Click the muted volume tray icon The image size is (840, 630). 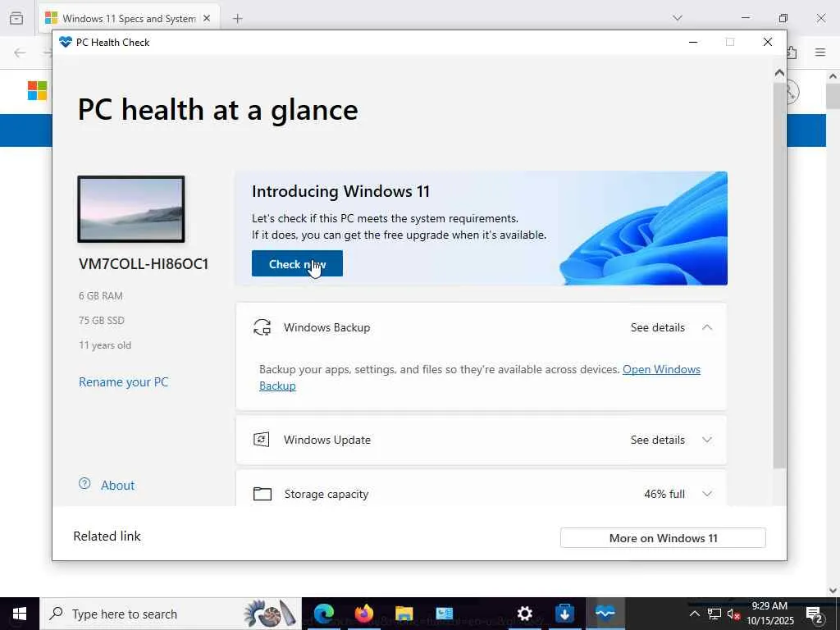coord(733,614)
